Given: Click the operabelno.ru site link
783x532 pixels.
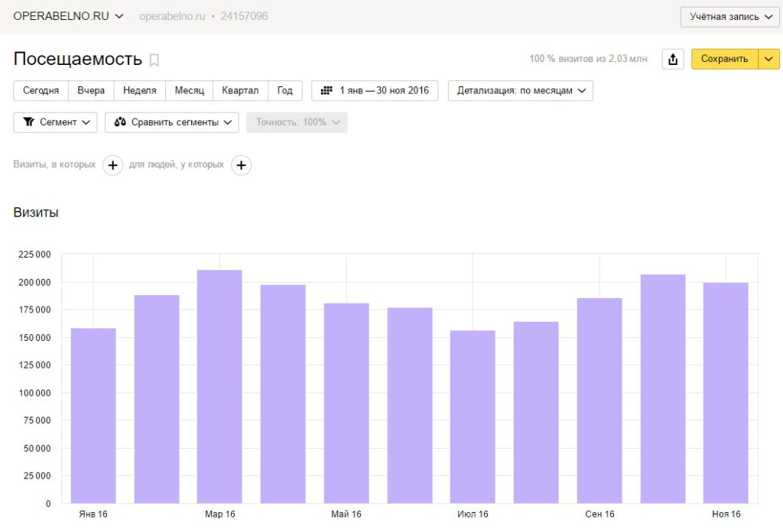Looking at the screenshot, I should click(172, 17).
